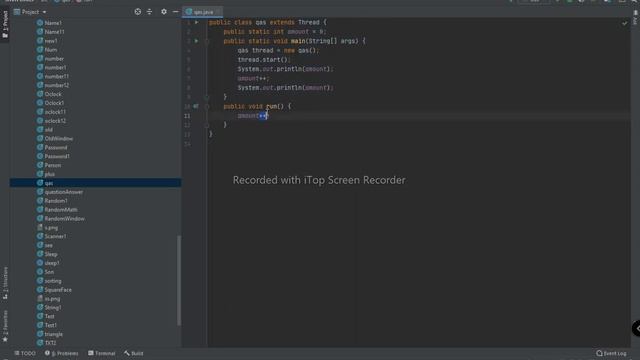Click the inspection checkmark in editor corner
640x360 pixels.
[624, 24]
